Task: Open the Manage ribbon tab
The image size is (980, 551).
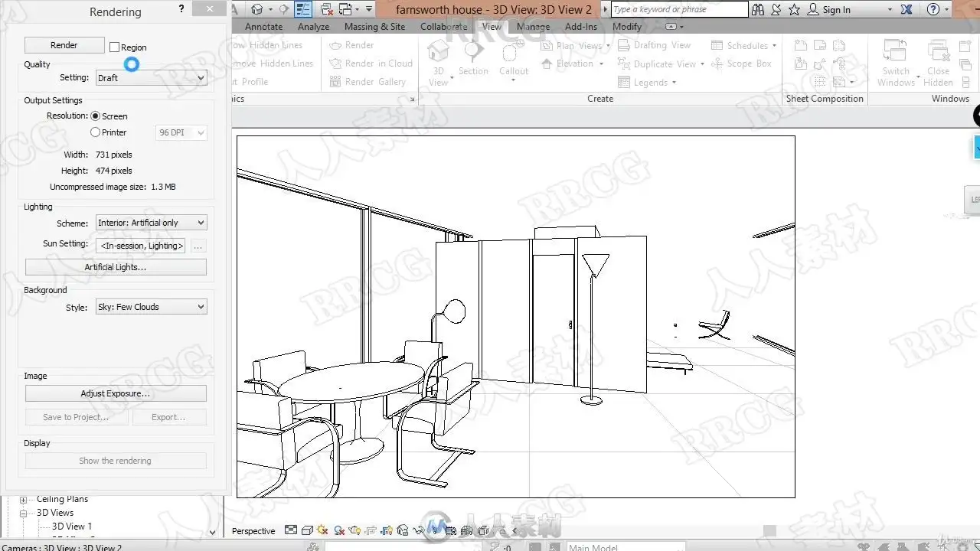Action: click(x=534, y=27)
